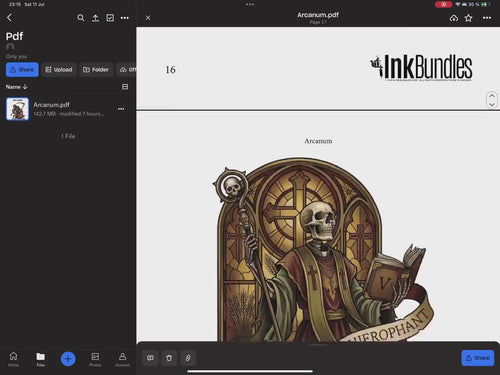Click the blue Share button in sidebar

22,70
